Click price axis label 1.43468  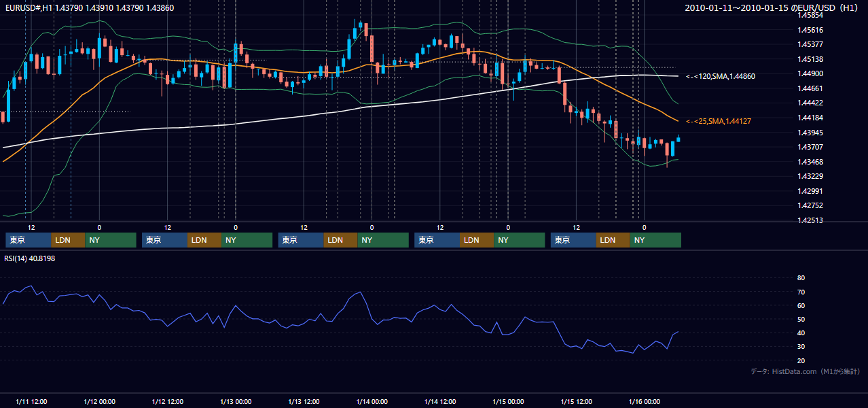click(810, 162)
